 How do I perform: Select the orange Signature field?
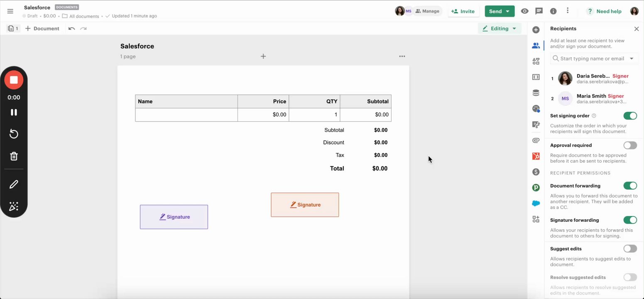click(x=305, y=205)
